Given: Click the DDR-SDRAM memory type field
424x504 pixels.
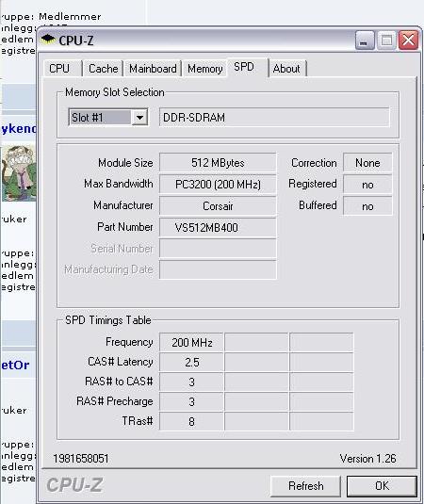Looking at the screenshot, I should click(274, 118).
